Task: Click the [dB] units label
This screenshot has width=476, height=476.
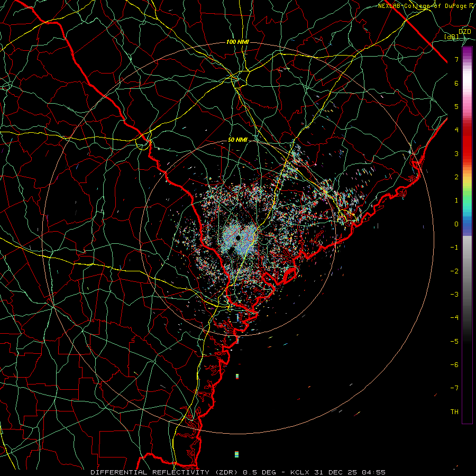Action: tap(452, 36)
